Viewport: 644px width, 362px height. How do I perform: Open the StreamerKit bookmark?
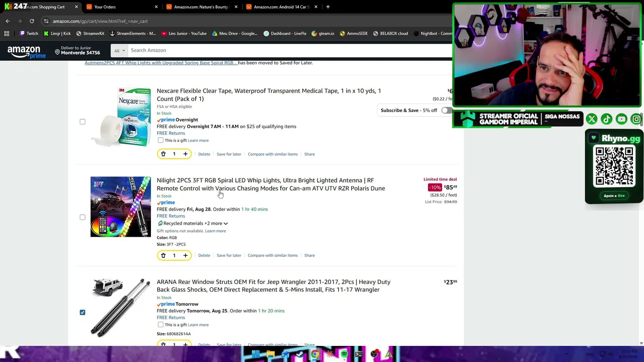tap(90, 34)
